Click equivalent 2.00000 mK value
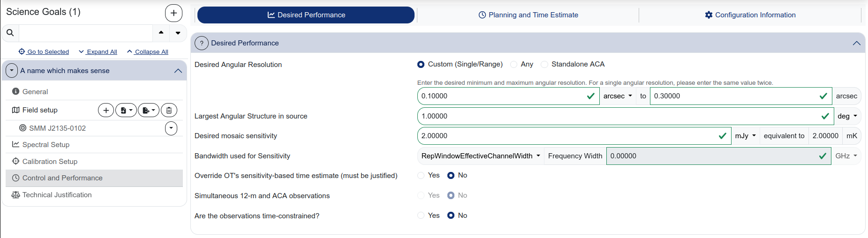868x238 pixels. click(825, 136)
